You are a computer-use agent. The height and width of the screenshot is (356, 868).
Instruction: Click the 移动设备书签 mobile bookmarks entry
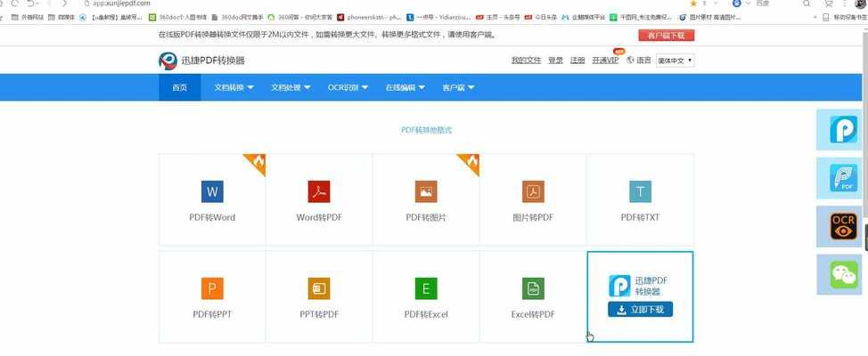[846, 17]
